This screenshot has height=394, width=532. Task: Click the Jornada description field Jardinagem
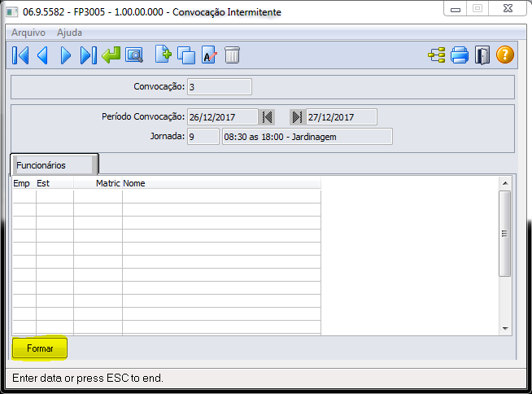[307, 137]
